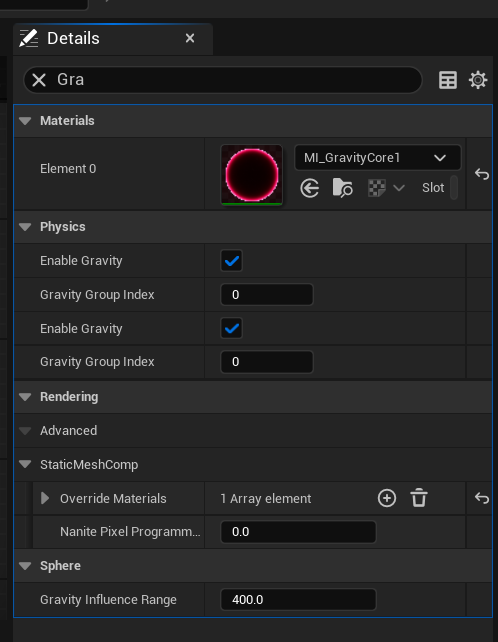Browse to MI_GravityCore1 in Content Browser

342,188
